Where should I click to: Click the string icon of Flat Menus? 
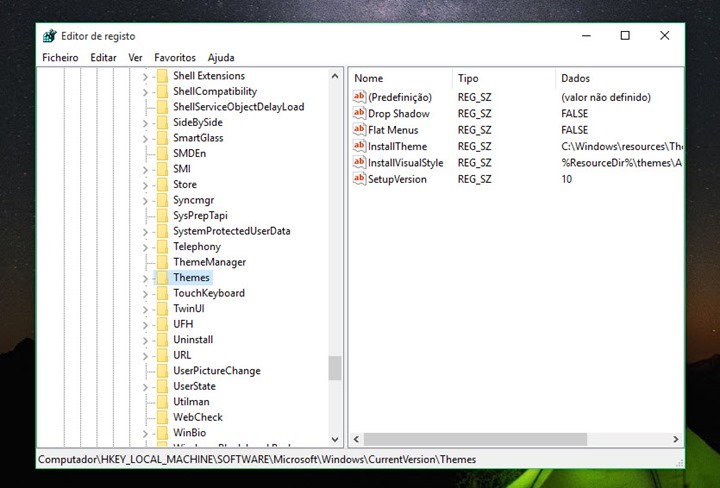pyautogui.click(x=359, y=130)
